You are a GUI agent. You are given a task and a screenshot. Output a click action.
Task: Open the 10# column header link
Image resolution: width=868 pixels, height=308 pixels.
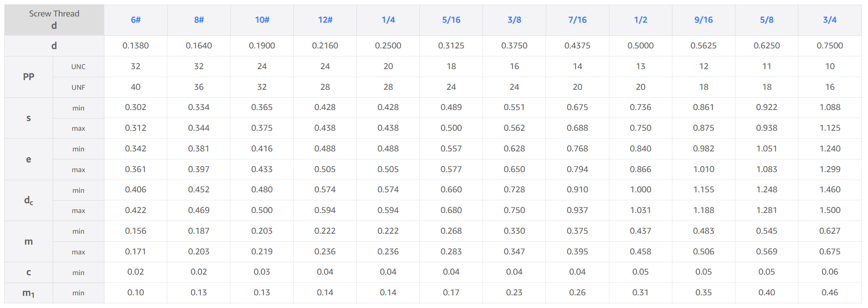click(262, 20)
